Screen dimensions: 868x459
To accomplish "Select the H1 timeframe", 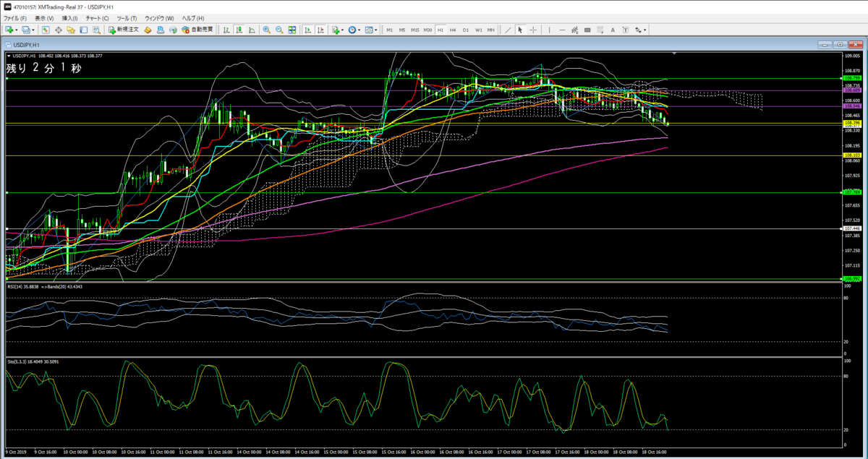I will coord(441,30).
